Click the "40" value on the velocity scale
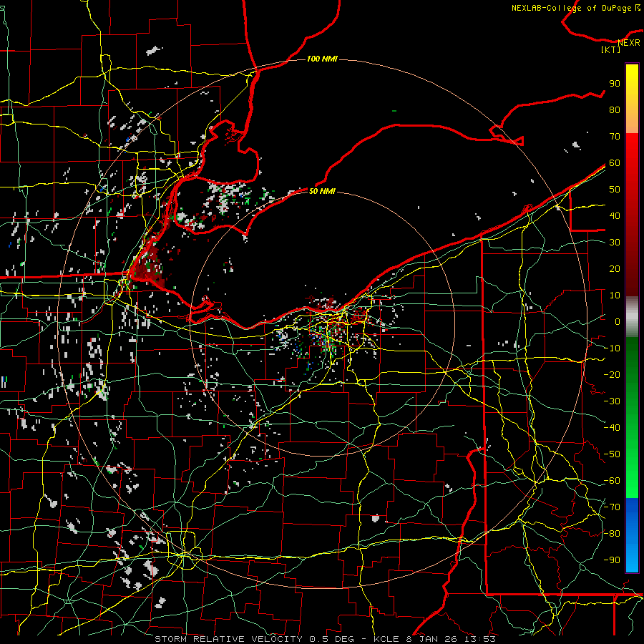This screenshot has width=644, height=644. [x=615, y=216]
